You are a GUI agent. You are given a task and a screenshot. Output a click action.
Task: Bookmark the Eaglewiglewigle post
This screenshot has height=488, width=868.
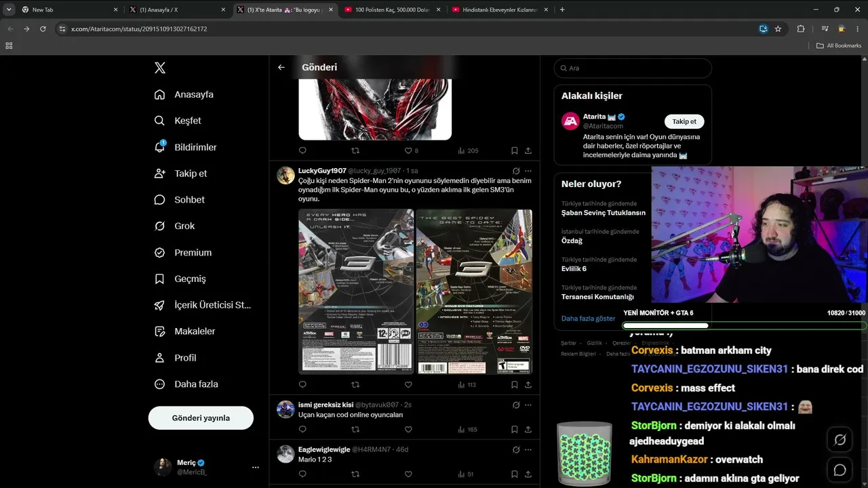click(514, 474)
